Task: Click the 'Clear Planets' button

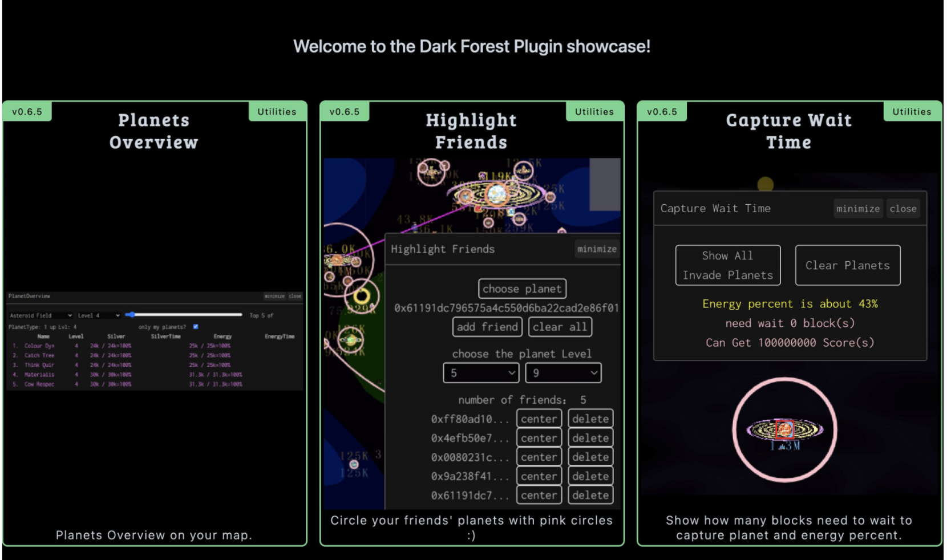Action: pos(848,265)
